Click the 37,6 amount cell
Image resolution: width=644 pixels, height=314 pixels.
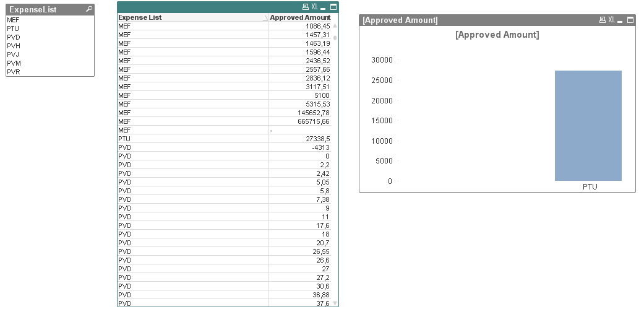point(300,303)
